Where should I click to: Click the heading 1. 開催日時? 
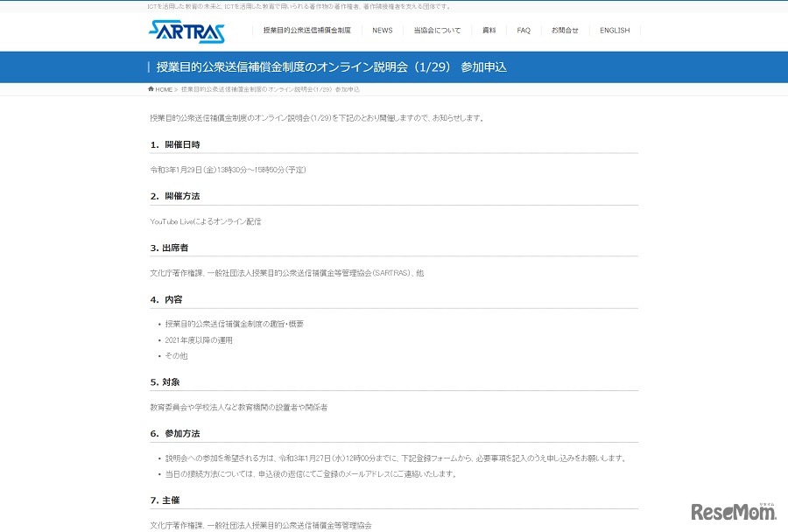pyautogui.click(x=172, y=144)
